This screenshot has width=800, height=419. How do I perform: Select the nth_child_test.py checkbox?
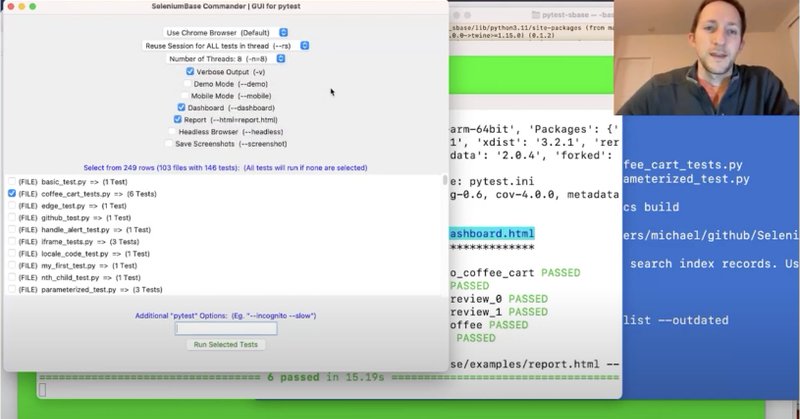coord(12,278)
